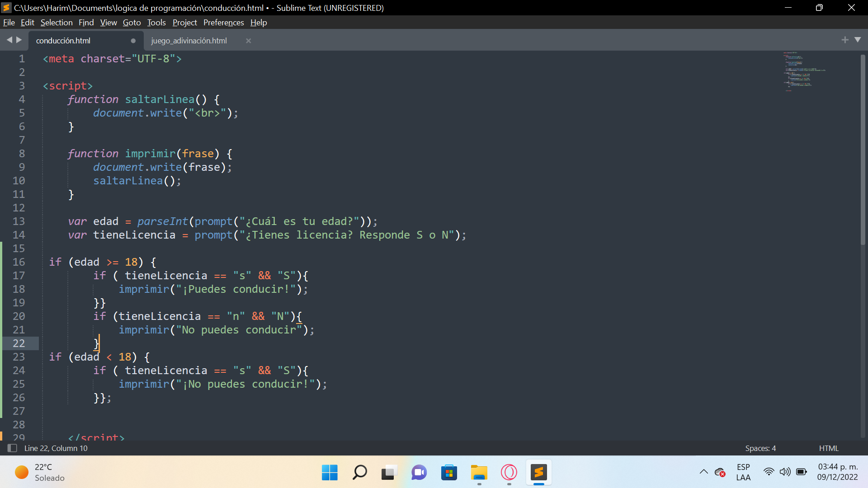Viewport: 868px width, 488px height.
Task: Click the Line 22, Column 10 status
Action: pos(56,448)
